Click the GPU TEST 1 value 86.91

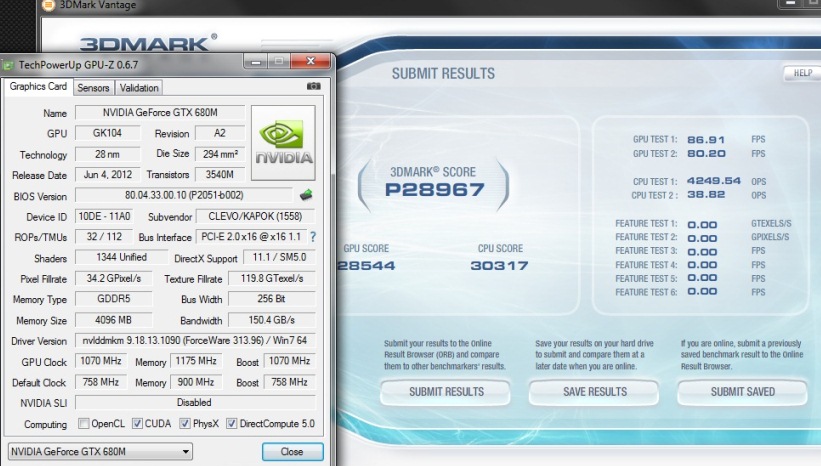(706, 140)
